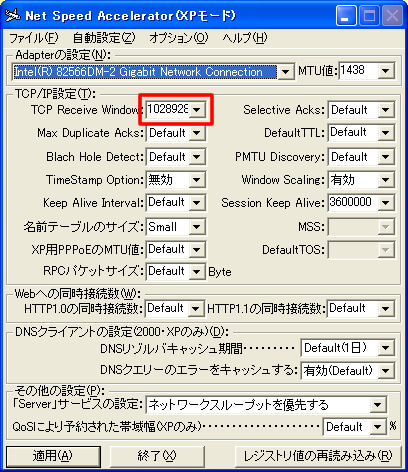Screen dimensions: 408x472
Task: Open the Max Duplicate Acks dropdown
Action: 197,133
